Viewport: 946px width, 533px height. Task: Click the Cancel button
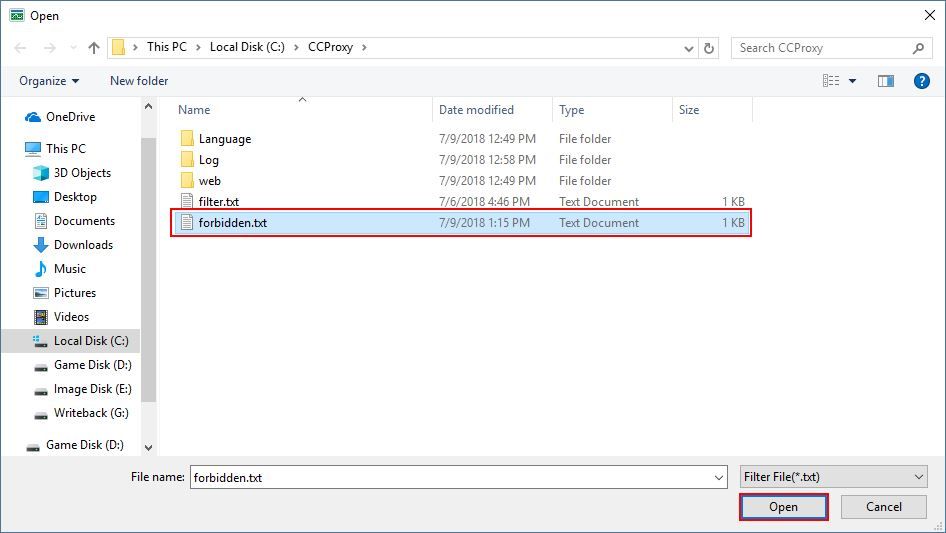point(884,507)
